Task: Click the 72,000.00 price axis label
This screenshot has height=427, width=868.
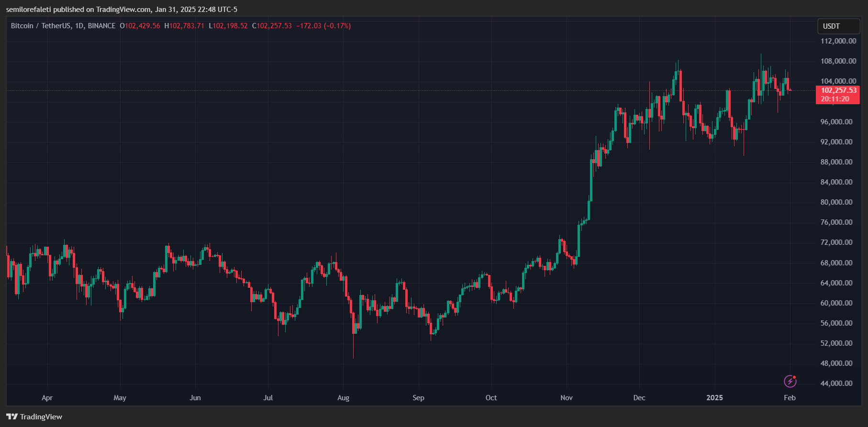Action: coord(836,242)
